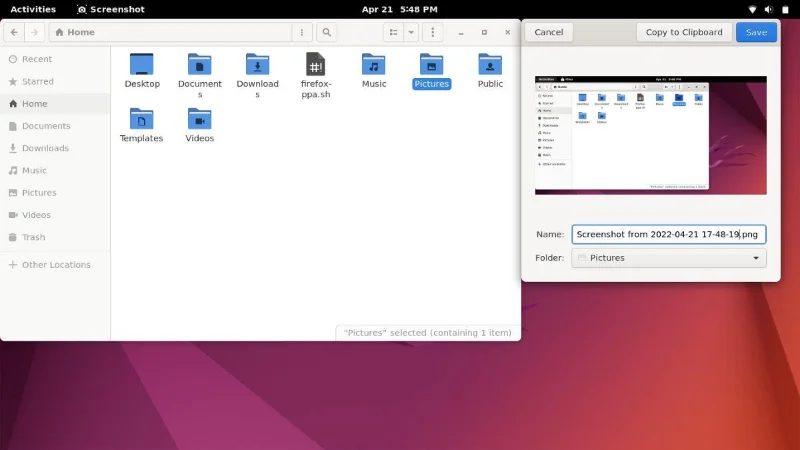Click Cancel in the screenshot dialog

pos(549,32)
